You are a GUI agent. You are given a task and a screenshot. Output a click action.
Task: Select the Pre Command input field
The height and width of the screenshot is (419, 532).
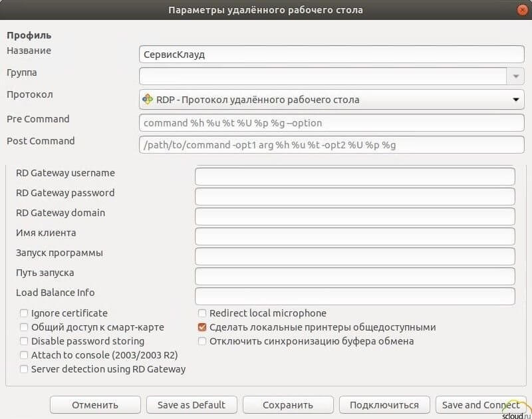pyautogui.click(x=331, y=123)
